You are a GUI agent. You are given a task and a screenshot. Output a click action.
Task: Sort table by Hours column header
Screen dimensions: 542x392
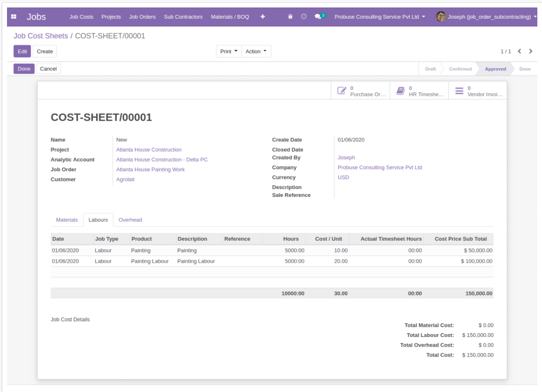[291, 239]
